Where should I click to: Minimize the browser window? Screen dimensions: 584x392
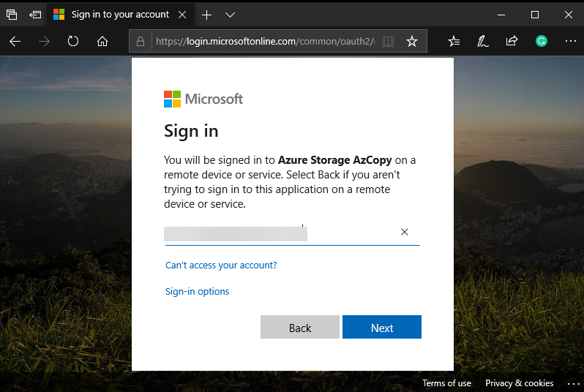pyautogui.click(x=501, y=15)
